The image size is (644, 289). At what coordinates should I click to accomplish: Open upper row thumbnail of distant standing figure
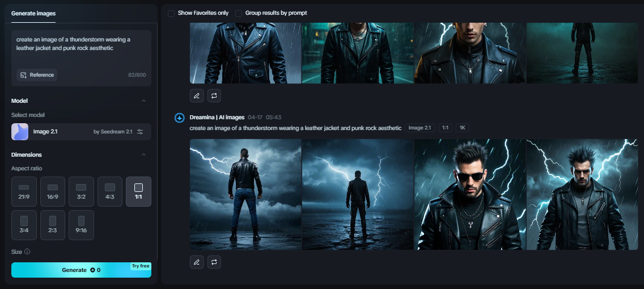(582, 53)
